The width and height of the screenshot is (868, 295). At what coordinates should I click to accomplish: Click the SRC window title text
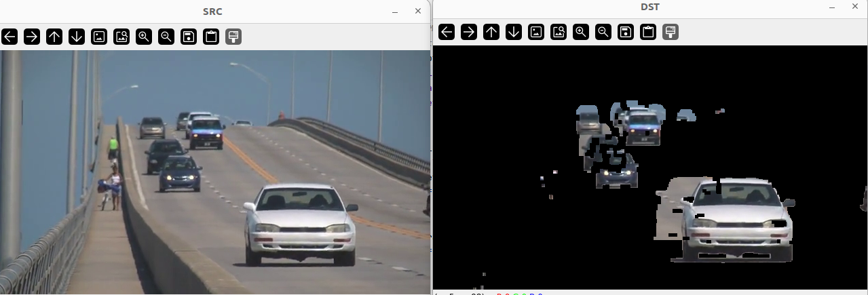pyautogui.click(x=212, y=12)
